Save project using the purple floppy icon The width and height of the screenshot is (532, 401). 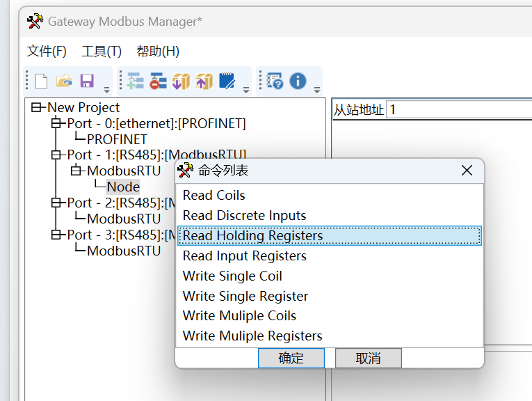[87, 81]
